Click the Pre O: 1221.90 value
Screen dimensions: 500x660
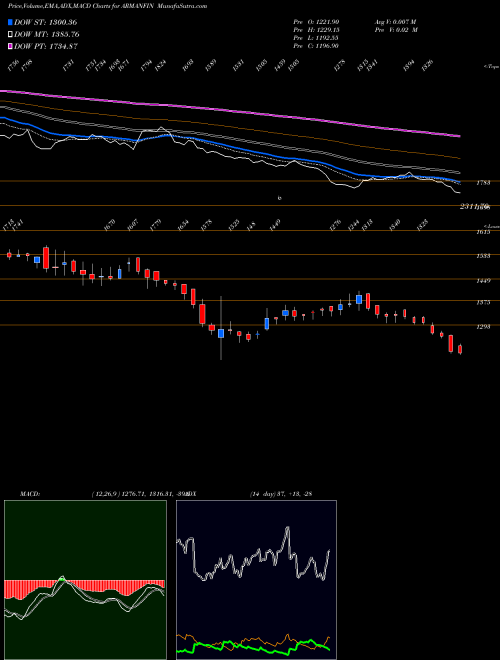pyautogui.click(x=316, y=22)
